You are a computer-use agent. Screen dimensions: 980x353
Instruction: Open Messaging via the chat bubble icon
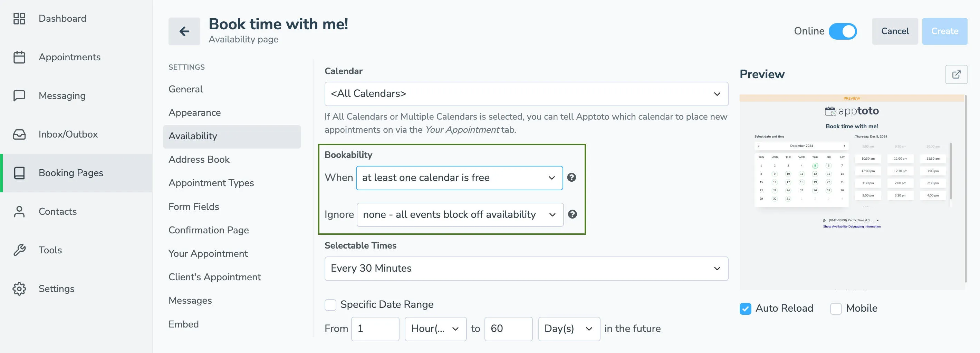point(20,96)
